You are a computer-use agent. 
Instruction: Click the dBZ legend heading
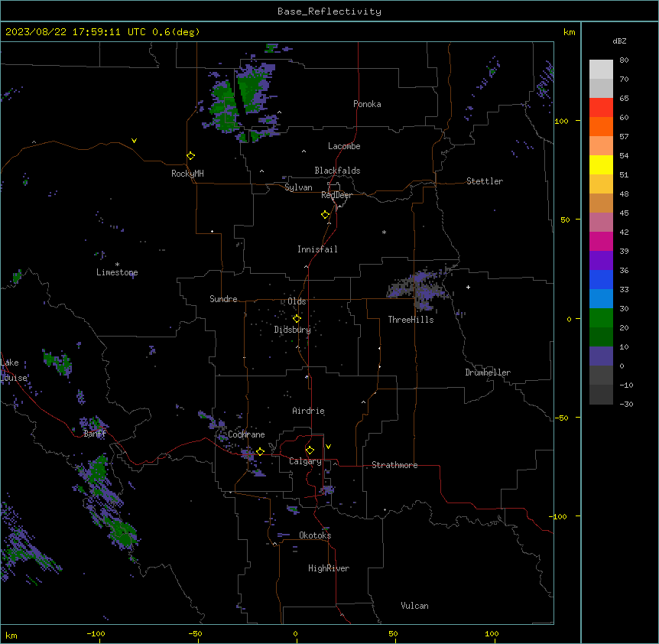pos(619,41)
